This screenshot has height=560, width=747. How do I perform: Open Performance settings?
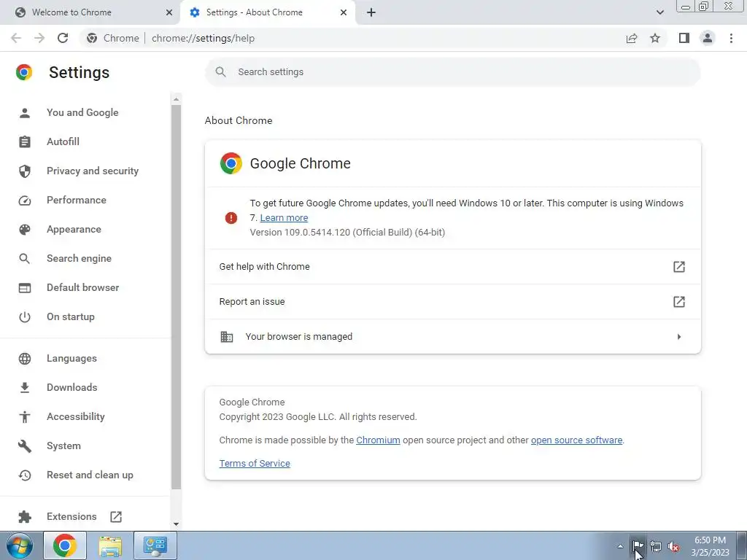tap(76, 200)
